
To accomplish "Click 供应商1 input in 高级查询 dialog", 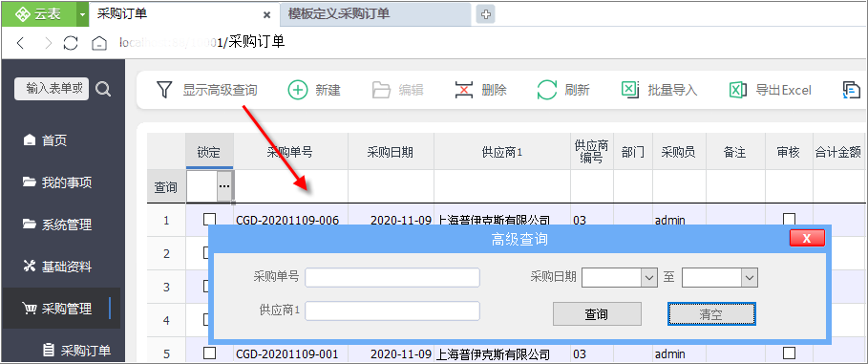I will (392, 310).
